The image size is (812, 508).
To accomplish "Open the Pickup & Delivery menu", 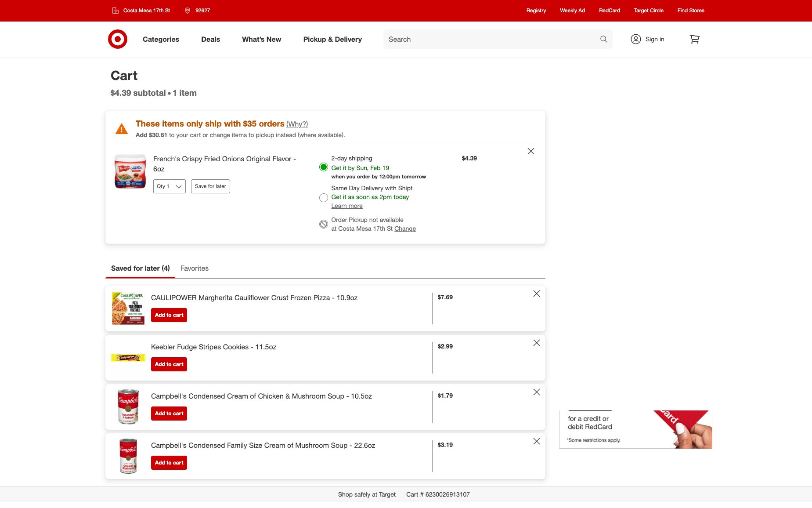I will click(332, 39).
